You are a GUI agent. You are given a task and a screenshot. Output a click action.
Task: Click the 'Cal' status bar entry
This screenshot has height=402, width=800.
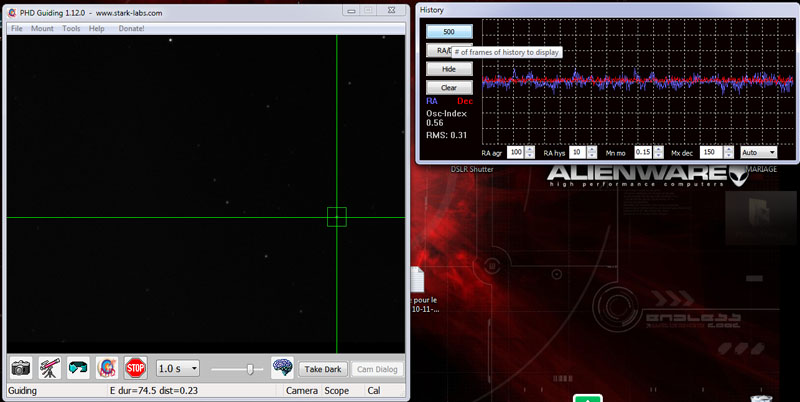point(374,391)
